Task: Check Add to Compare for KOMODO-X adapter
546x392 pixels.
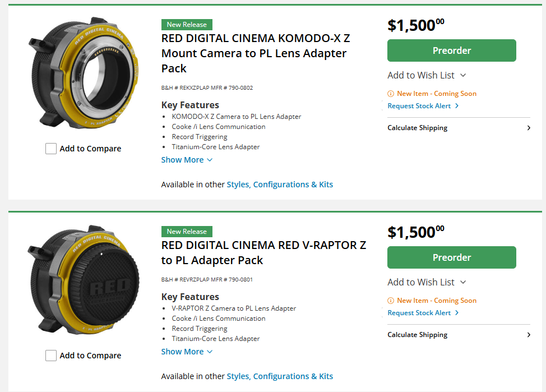Action: (51, 149)
